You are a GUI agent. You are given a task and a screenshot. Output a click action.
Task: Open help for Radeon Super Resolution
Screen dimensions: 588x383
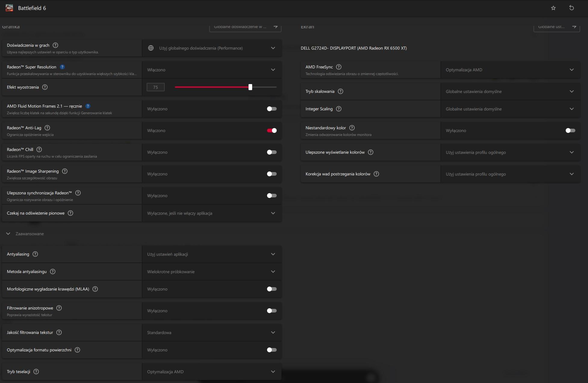tap(62, 67)
